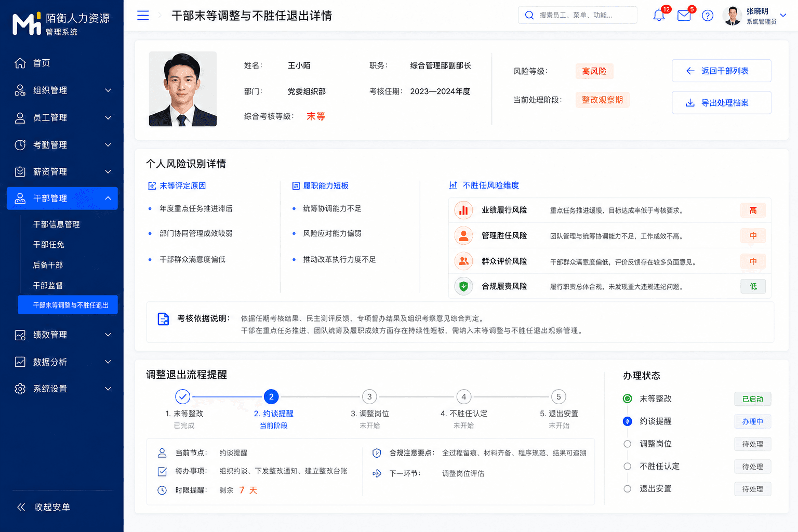This screenshot has width=798, height=532.
Task: Click the help question mark icon
Action: 708,16
